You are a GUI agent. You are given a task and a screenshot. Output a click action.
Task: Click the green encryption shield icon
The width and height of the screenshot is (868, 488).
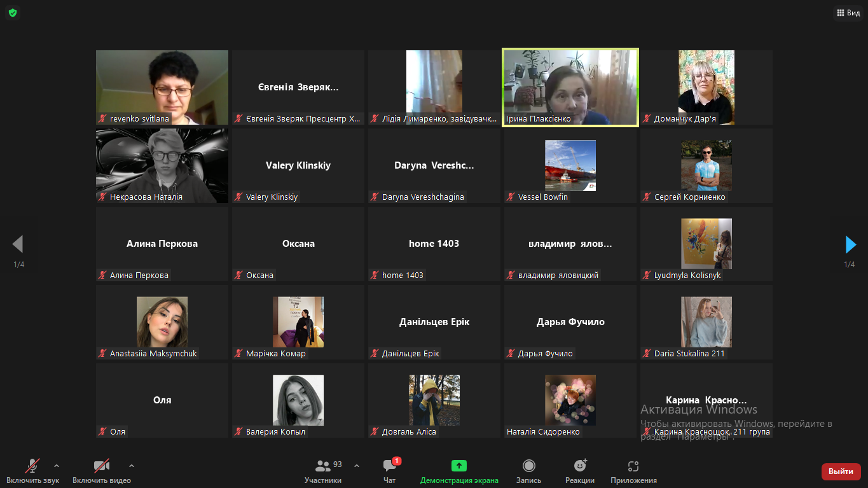[x=13, y=13]
